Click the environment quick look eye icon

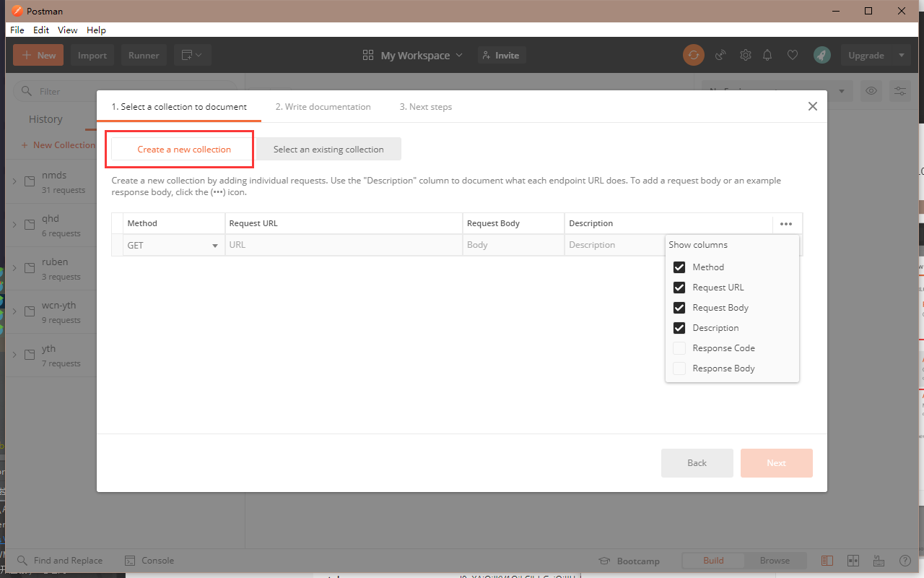pyautogui.click(x=872, y=91)
